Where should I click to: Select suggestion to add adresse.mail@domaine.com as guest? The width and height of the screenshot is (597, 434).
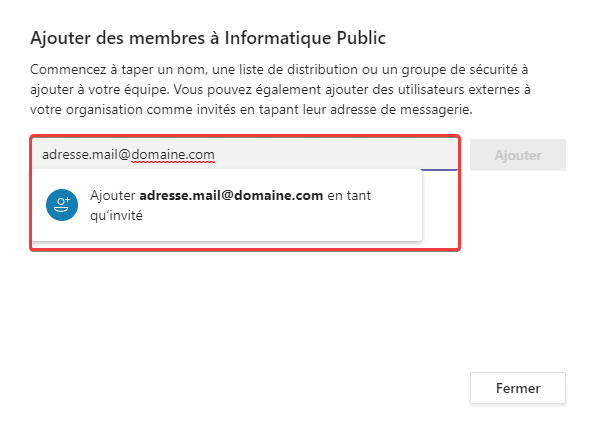click(227, 206)
